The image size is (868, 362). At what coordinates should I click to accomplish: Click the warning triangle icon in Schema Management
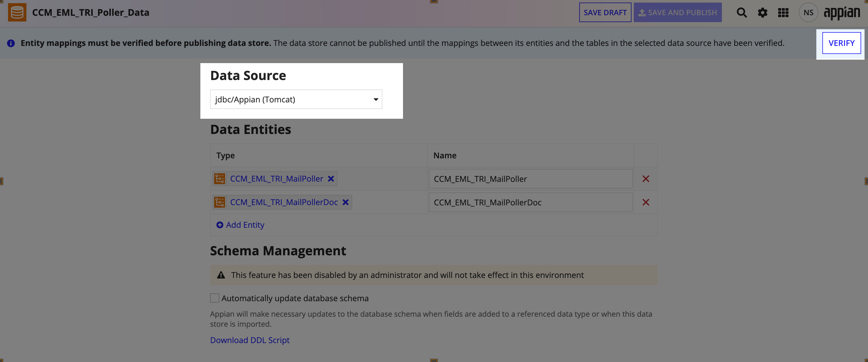pyautogui.click(x=221, y=275)
